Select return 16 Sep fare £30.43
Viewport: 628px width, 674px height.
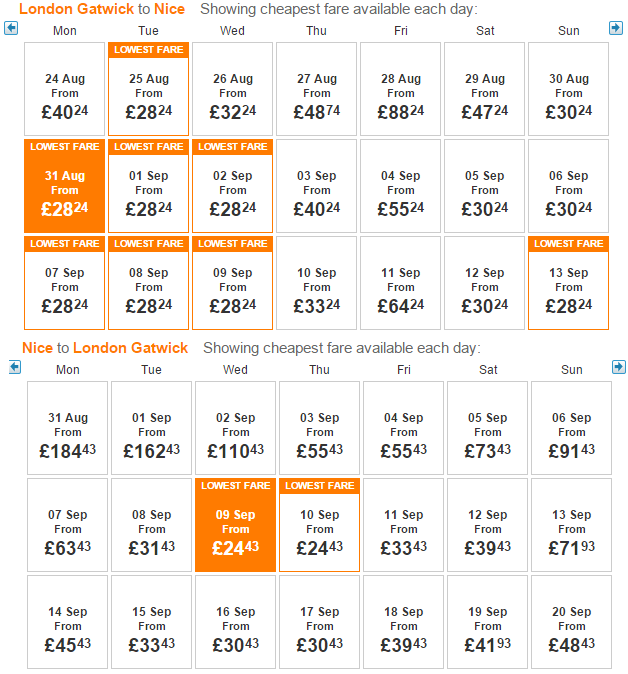tap(235, 622)
